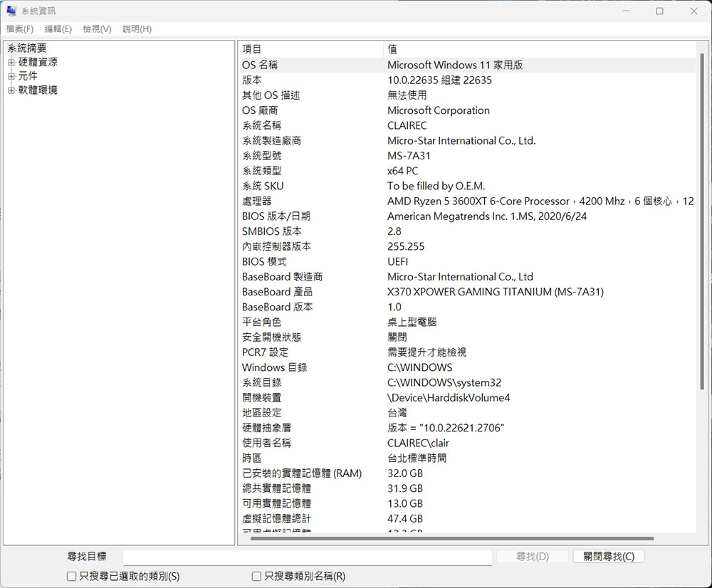Expand the 軟體環境 tree node
Image resolution: width=712 pixels, height=588 pixels.
pos(11,90)
